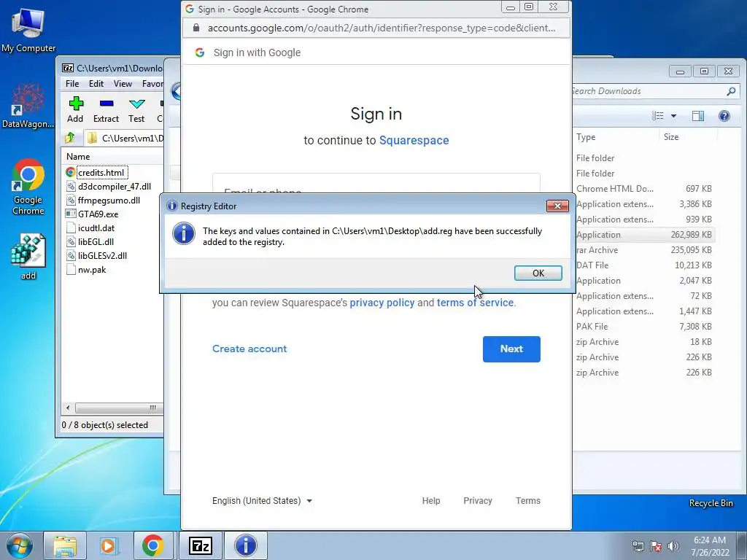Image resolution: width=747 pixels, height=560 pixels.
Task: Select the rar Archive row in Explorer
Action: click(643, 250)
